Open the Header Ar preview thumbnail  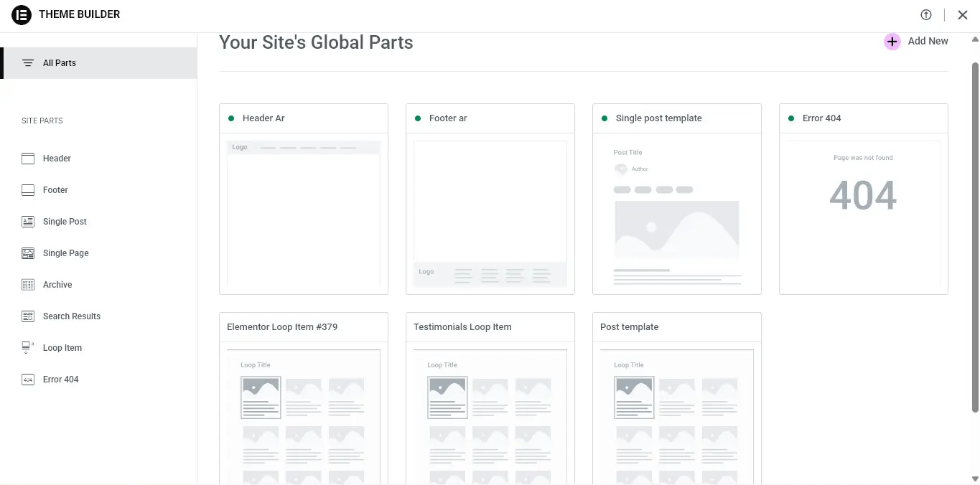click(304, 214)
